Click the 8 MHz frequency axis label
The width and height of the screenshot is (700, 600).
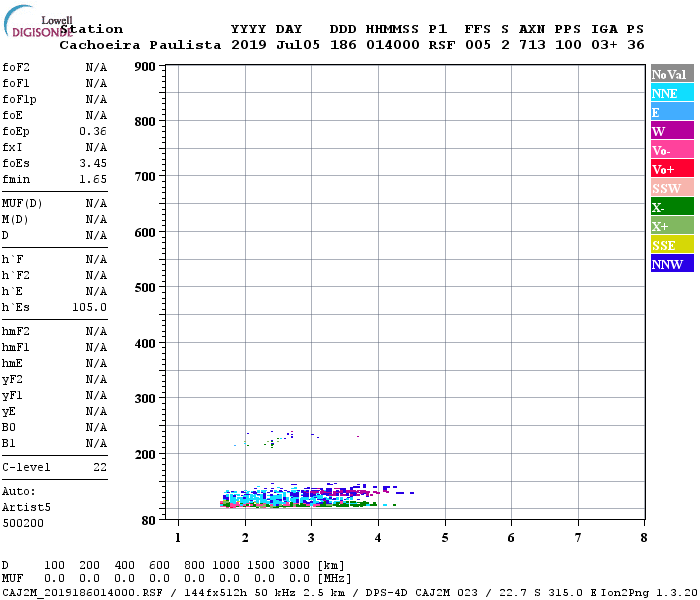coord(644,538)
